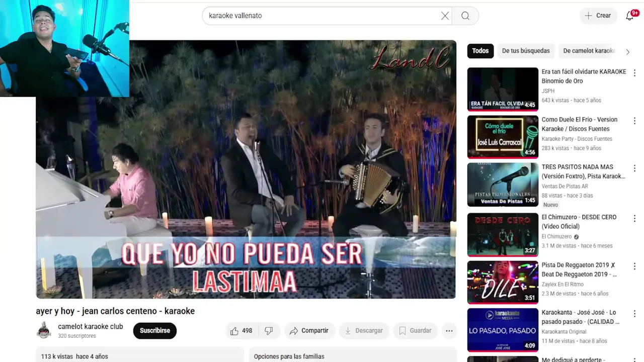Open the notifications bell

[630, 16]
